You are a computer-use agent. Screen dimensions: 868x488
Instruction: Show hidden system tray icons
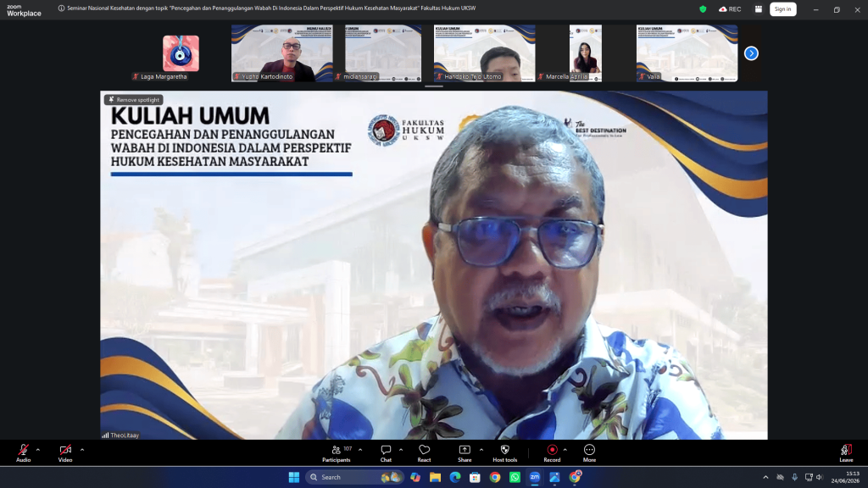pos(765,477)
